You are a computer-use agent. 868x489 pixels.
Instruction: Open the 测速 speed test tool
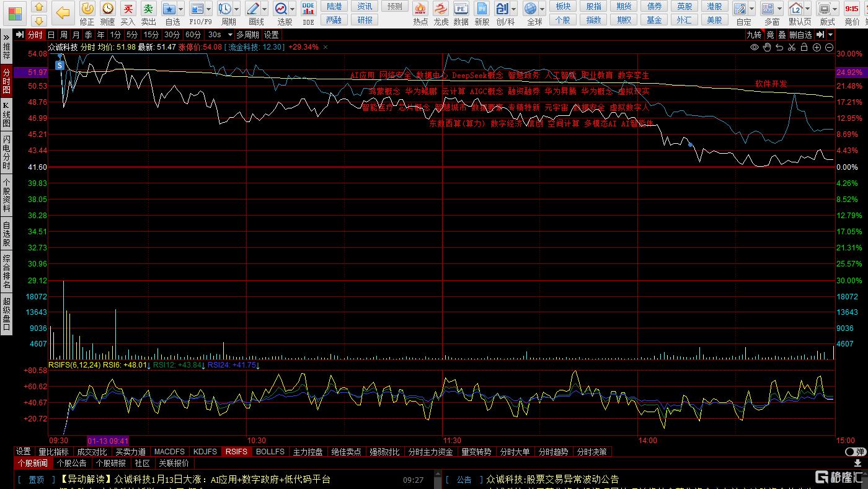(108, 9)
